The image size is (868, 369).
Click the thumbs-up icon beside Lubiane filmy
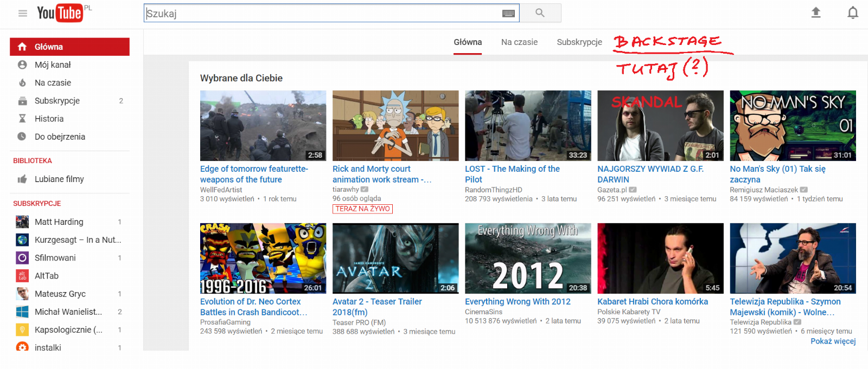pos(22,179)
